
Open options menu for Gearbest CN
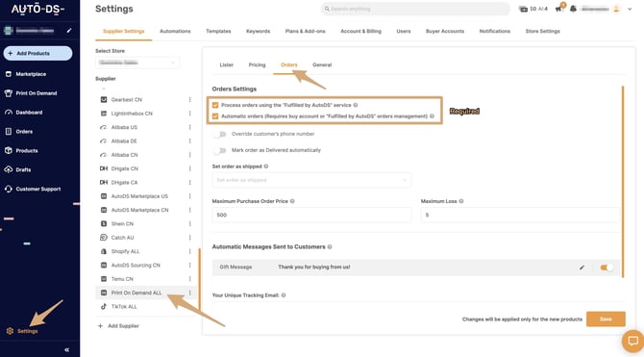point(189,99)
